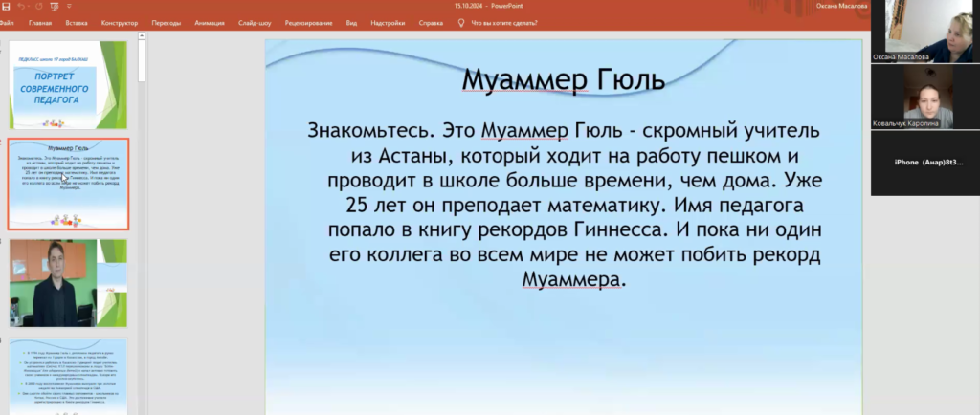The width and height of the screenshot is (980, 415).
Task: Click the 'Что вы хотите сделать?' search field
Action: point(504,23)
